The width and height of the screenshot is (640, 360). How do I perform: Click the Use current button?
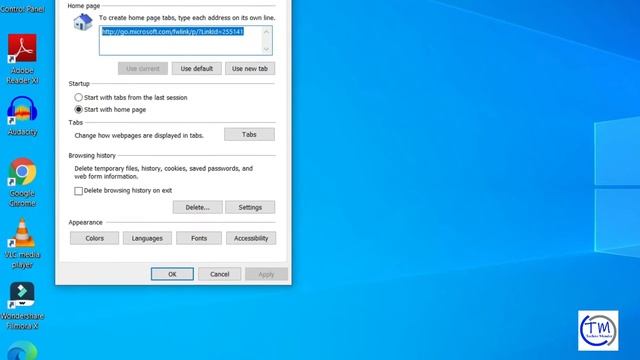(143, 69)
